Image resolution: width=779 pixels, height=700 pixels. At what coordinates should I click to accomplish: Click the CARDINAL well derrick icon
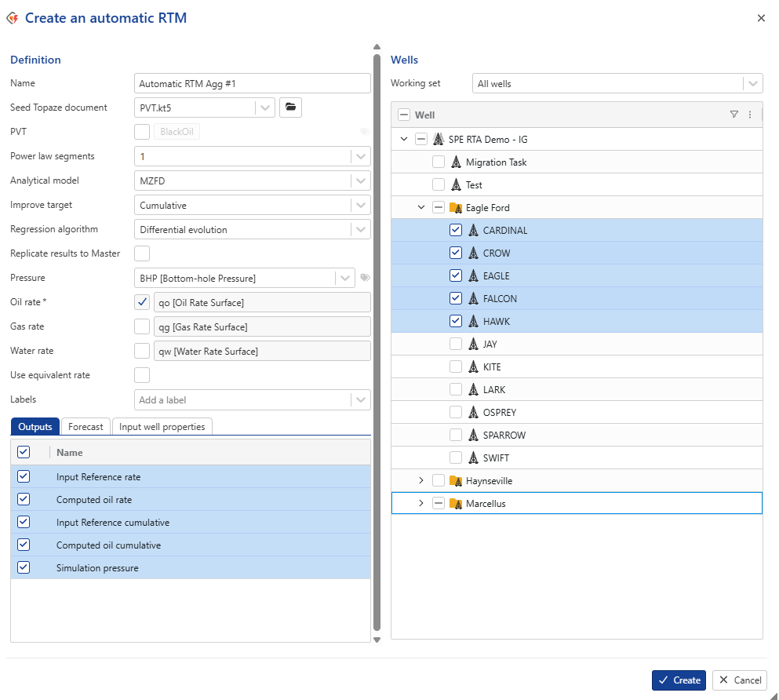[x=473, y=231]
